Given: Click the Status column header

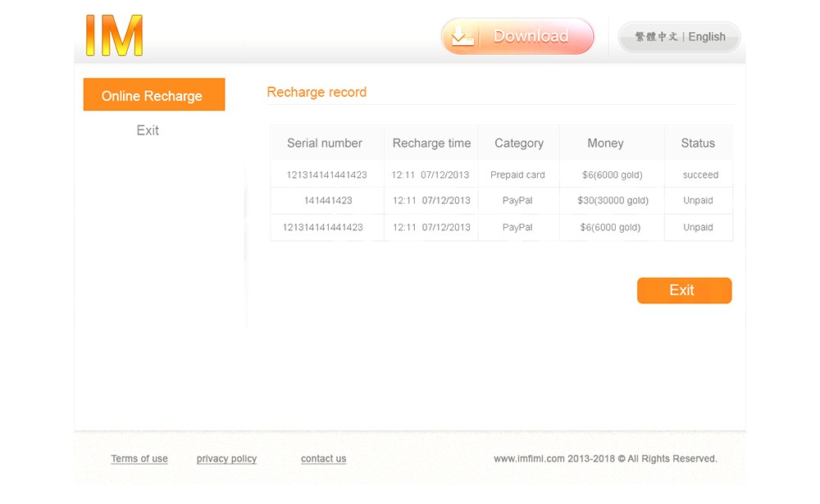Looking at the screenshot, I should pyautogui.click(x=698, y=143).
